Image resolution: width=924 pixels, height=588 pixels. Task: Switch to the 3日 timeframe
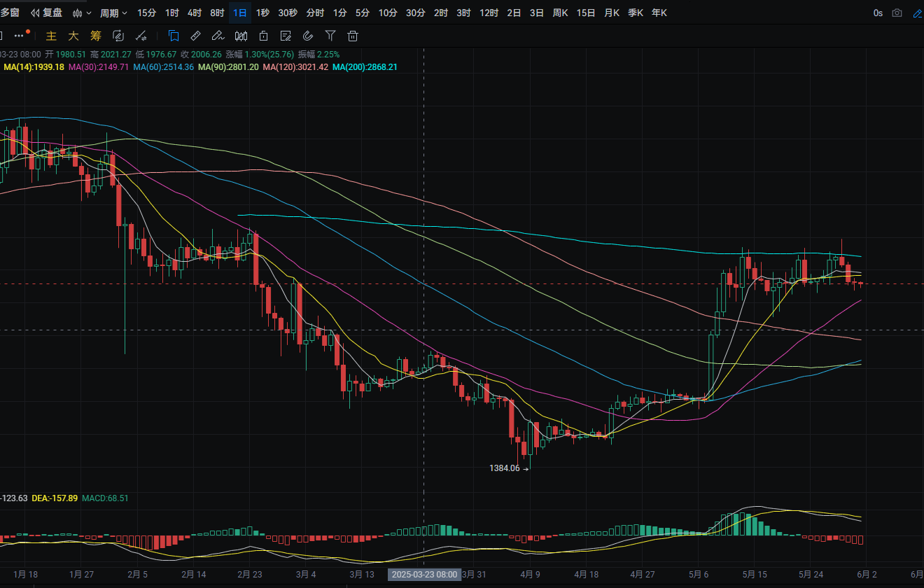point(537,13)
